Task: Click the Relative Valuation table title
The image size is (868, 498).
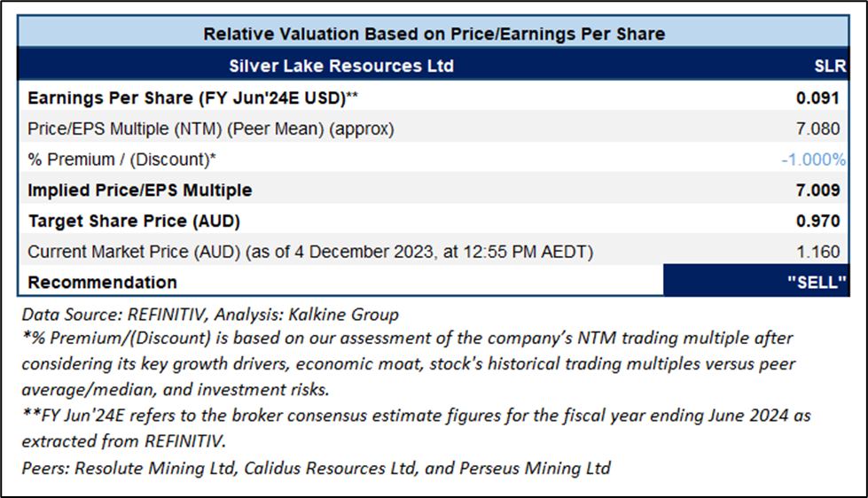Action: pyautogui.click(x=434, y=34)
